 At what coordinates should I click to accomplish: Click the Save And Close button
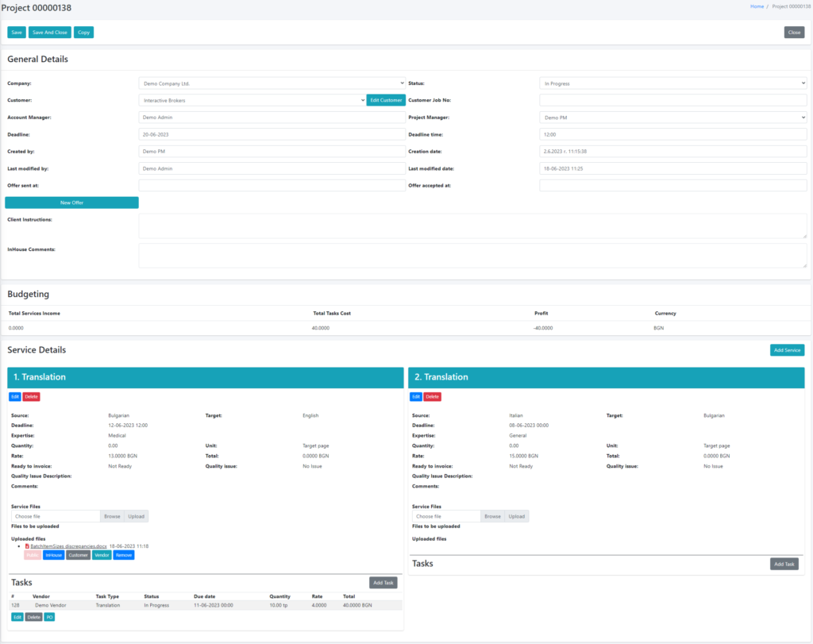click(x=50, y=32)
